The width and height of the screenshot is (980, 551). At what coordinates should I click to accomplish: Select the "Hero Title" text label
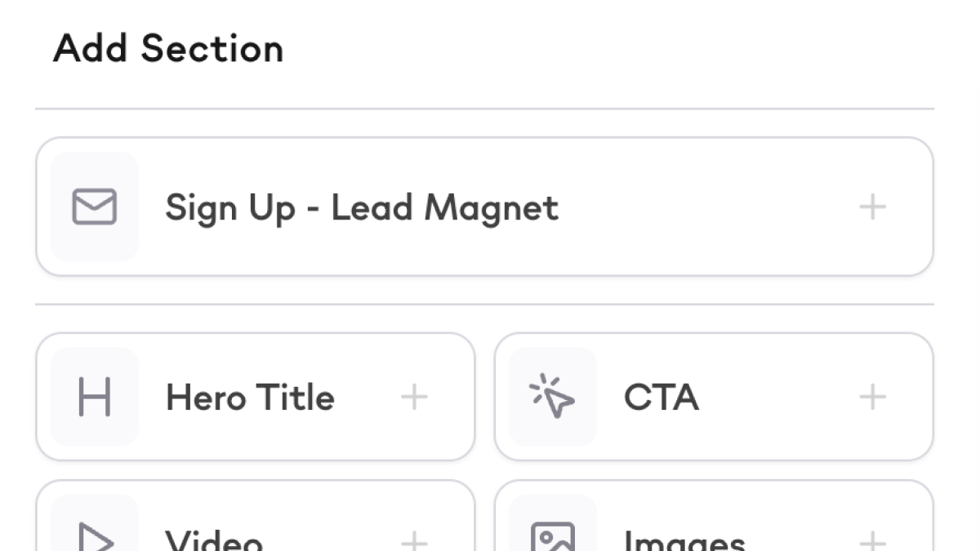pos(250,398)
